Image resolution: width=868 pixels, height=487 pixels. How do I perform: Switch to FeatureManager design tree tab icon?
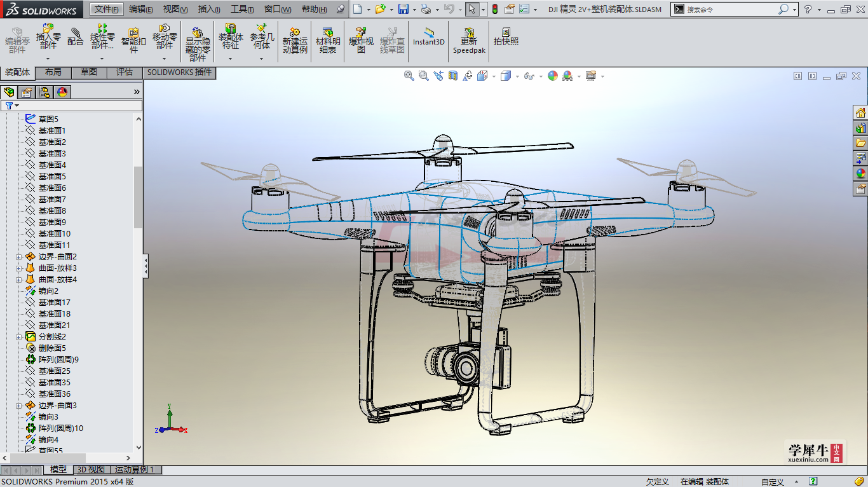[9, 92]
